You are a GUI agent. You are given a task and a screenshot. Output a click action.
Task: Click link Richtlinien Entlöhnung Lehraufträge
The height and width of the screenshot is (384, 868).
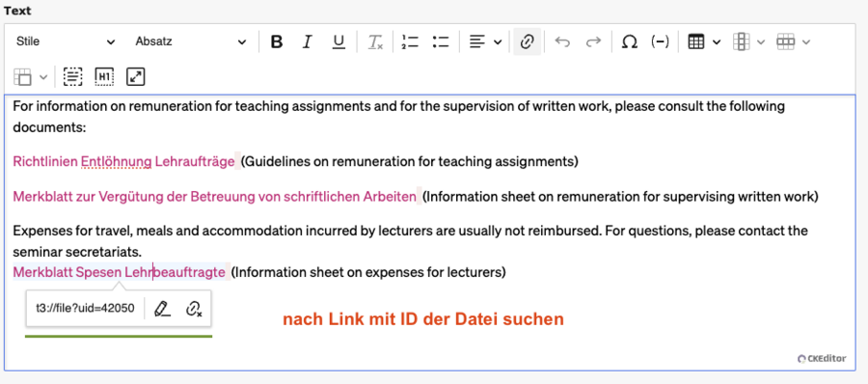click(x=123, y=162)
